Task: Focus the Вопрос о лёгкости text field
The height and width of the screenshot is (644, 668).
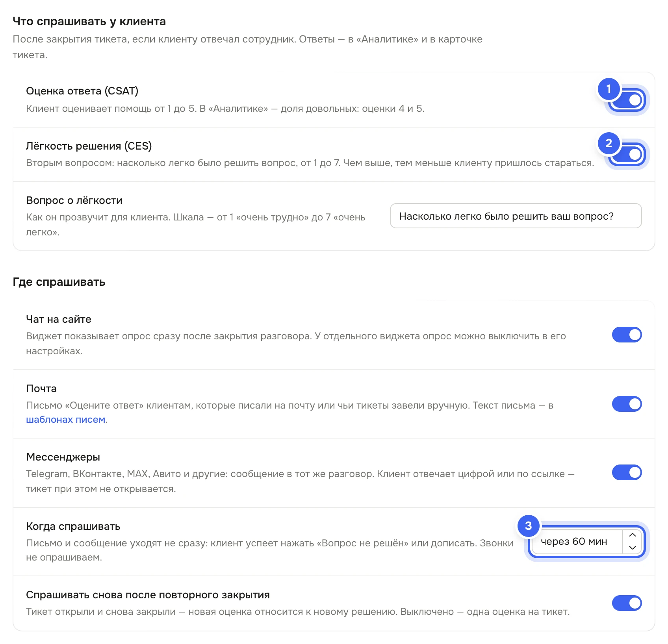Action: pos(516,216)
